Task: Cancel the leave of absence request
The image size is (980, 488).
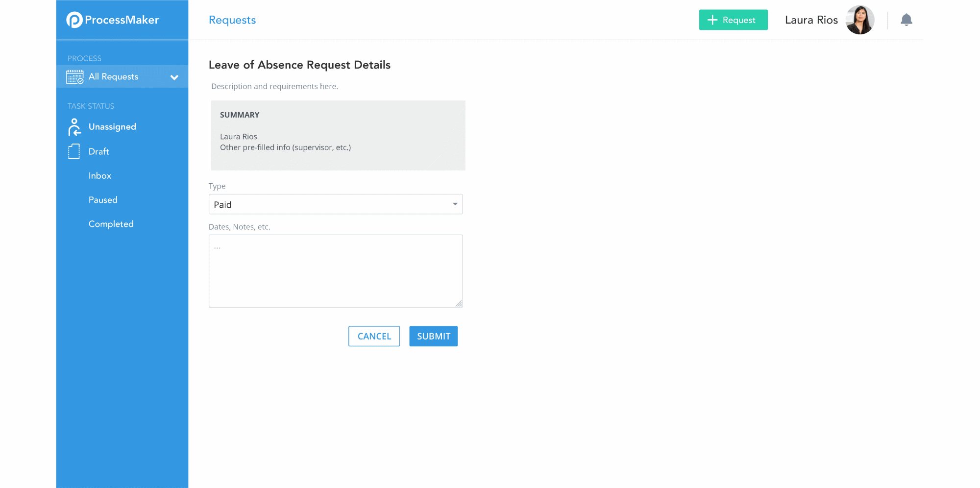Action: [x=374, y=336]
